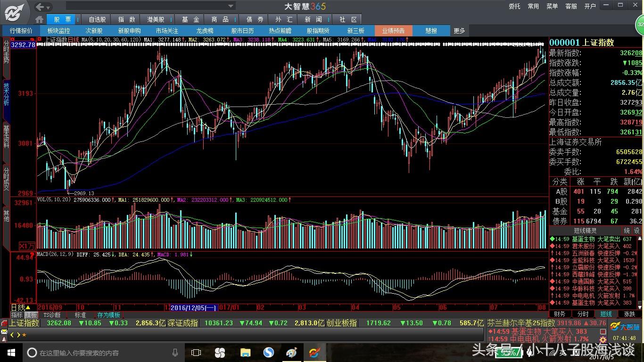Open the 常用 menu
Viewport: 644px width, 362px height.
pyautogui.click(x=533, y=6)
